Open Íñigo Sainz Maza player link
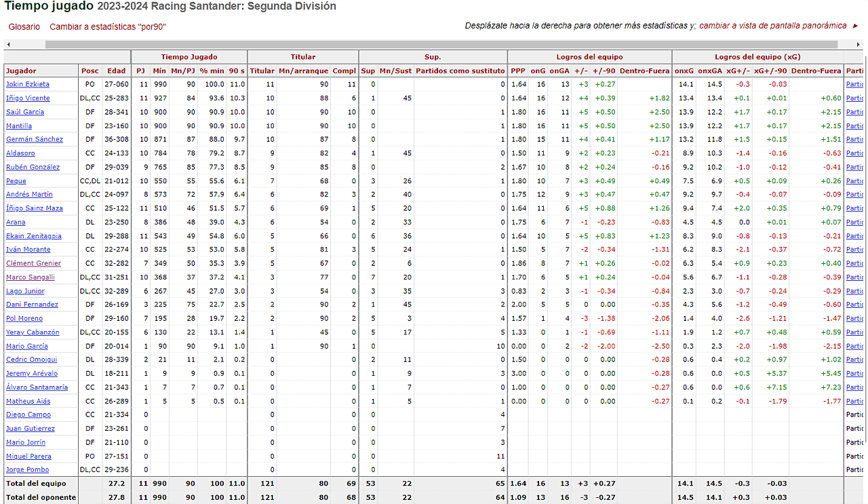 [x=35, y=208]
